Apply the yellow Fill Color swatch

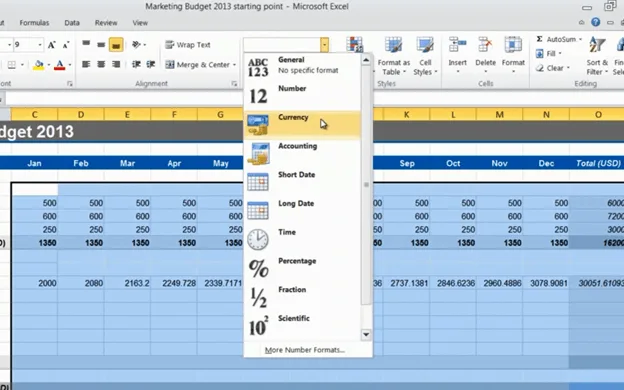click(39, 64)
